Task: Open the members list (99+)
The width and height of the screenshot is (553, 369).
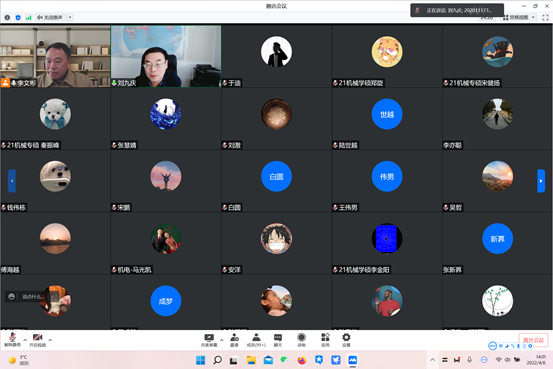Action: pyautogui.click(x=256, y=340)
